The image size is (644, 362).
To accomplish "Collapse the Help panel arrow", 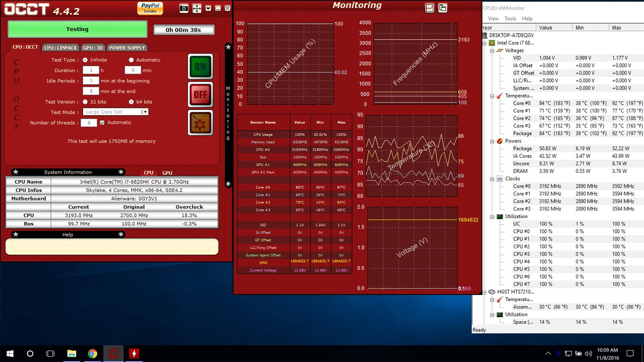I will point(121,234).
